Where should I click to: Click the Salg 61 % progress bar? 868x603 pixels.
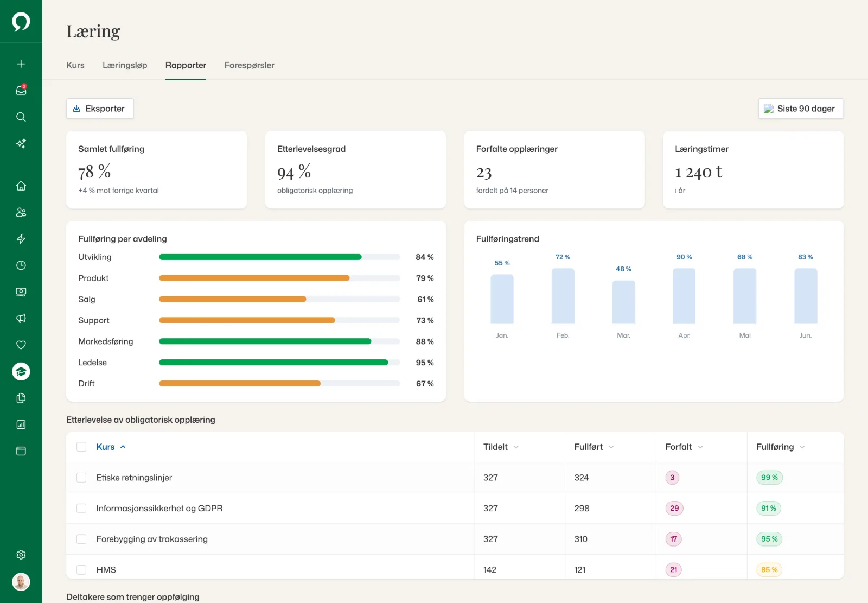coord(279,299)
